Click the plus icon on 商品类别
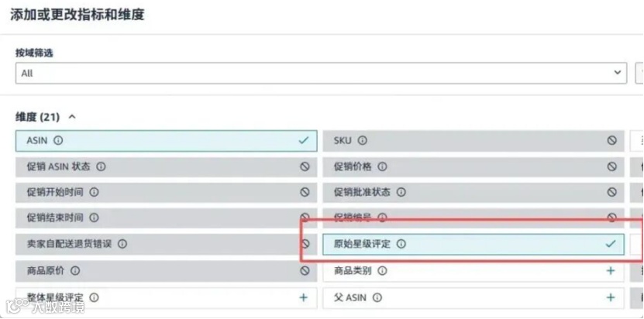 click(x=611, y=271)
